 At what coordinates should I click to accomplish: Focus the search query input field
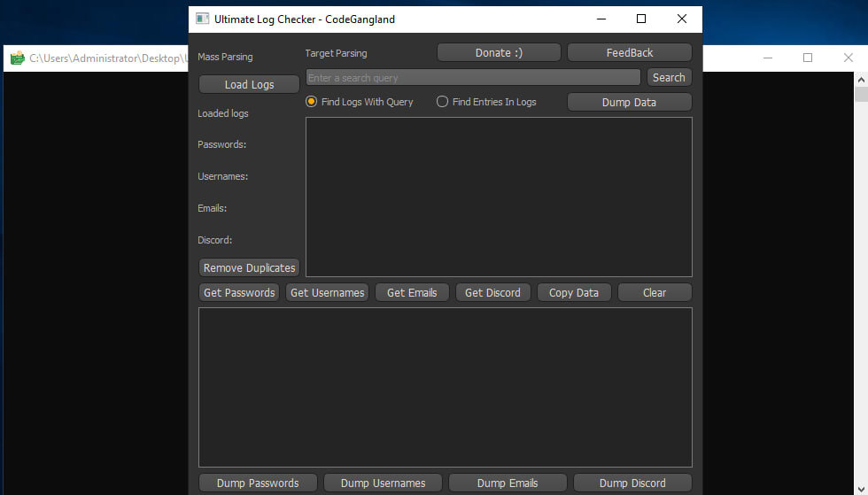tap(473, 78)
